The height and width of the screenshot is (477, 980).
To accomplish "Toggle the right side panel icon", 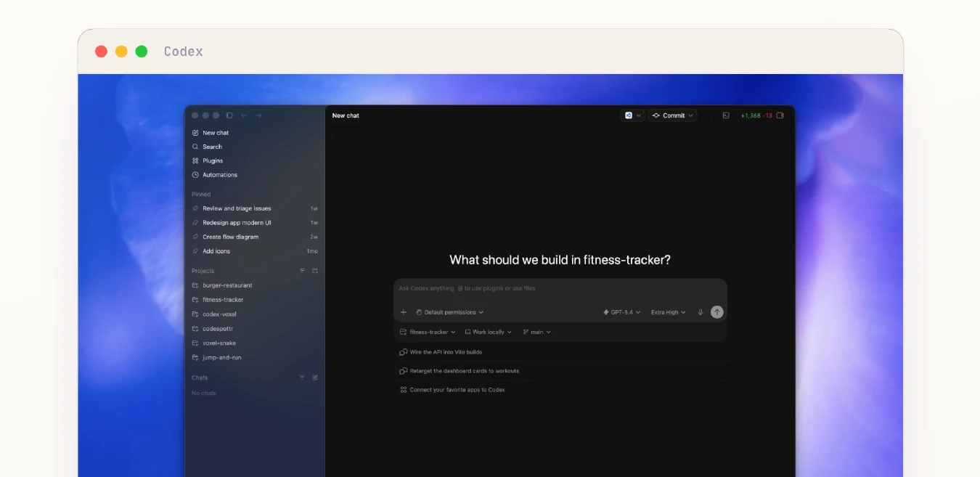I will click(780, 115).
